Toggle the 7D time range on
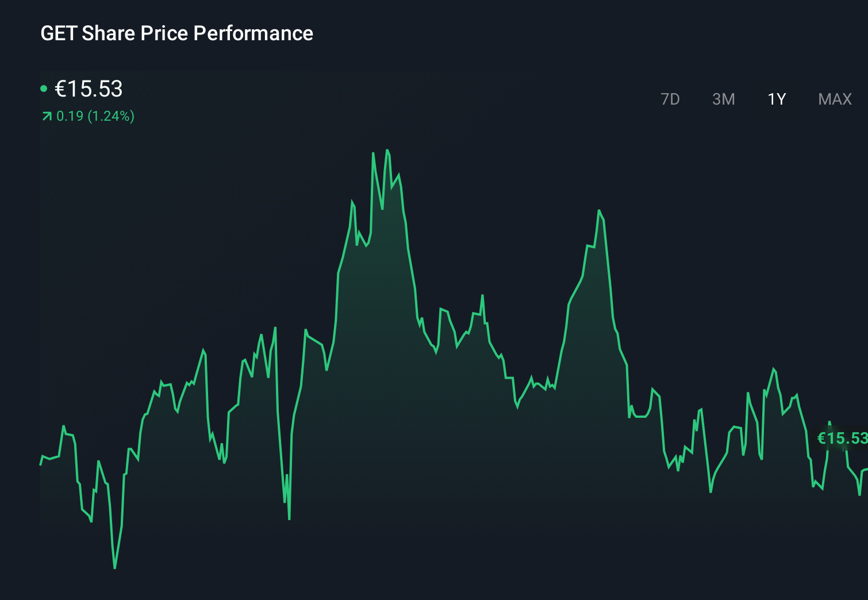Viewport: 868px width, 600px height. point(670,99)
